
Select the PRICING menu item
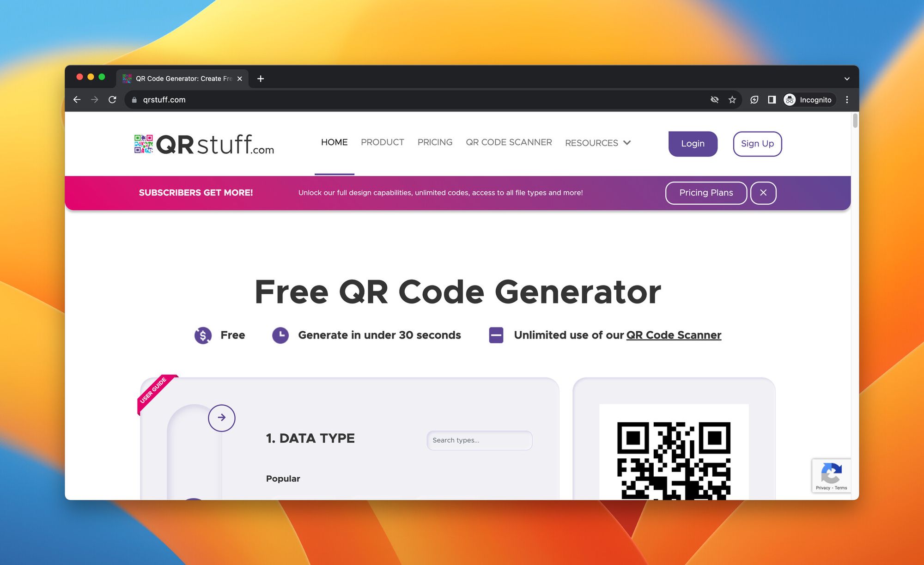coord(435,142)
